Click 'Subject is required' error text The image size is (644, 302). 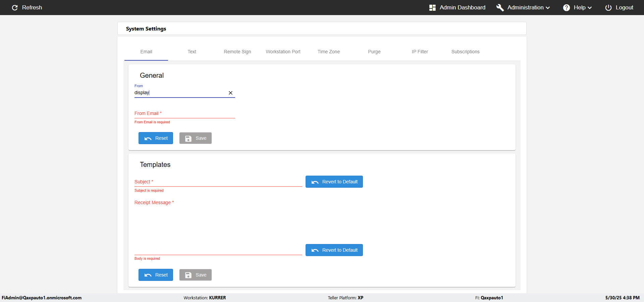point(149,190)
